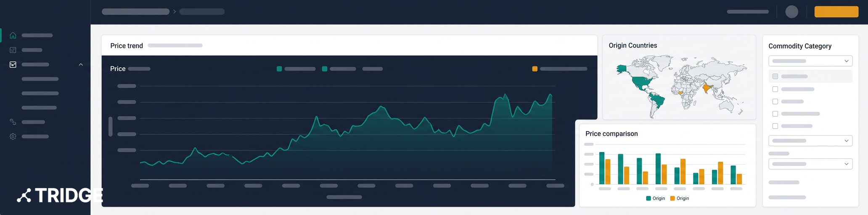Toggle the first highlighted checkbox in category list

[x=775, y=76]
